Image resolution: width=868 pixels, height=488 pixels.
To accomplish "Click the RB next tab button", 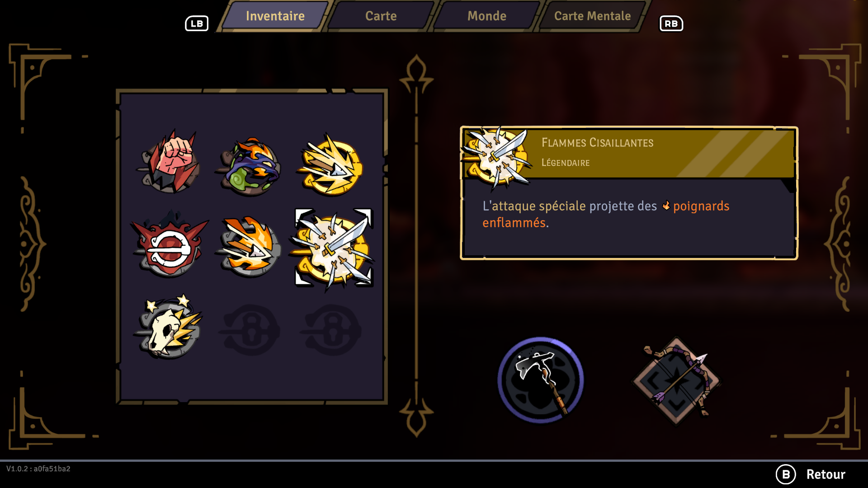I will pyautogui.click(x=671, y=23).
